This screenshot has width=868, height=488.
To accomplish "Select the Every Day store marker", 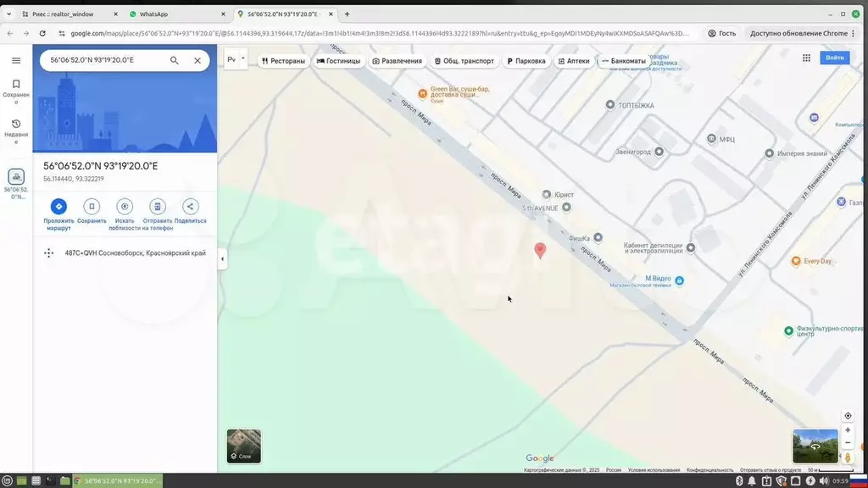I will (796, 261).
